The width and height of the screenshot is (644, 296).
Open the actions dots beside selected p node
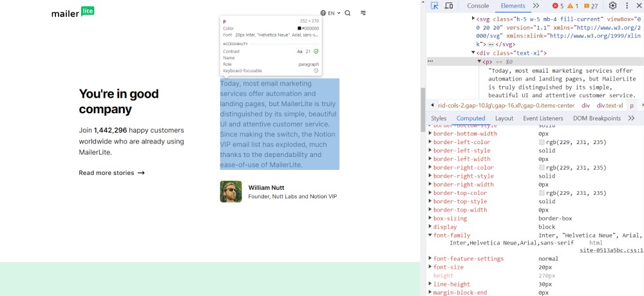click(x=430, y=60)
